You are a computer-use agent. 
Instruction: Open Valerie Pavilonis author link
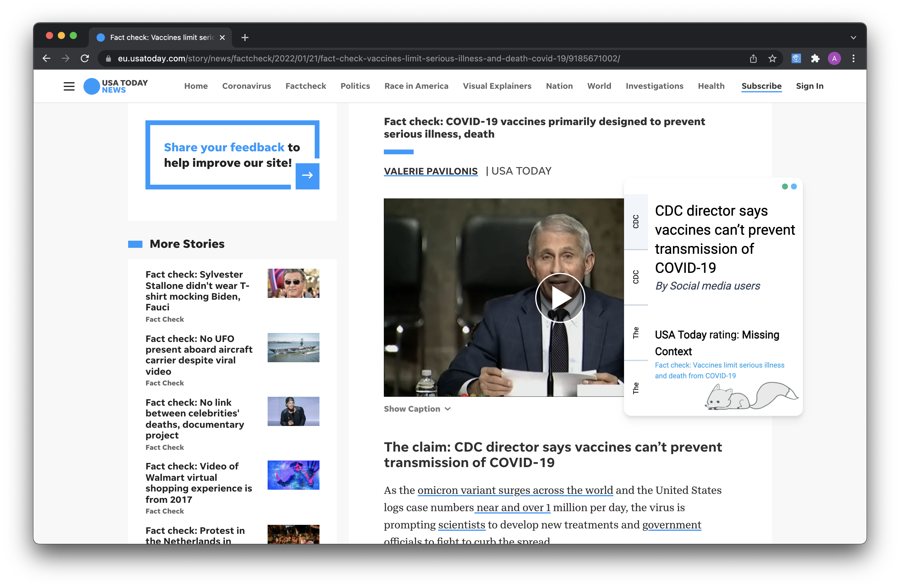pyautogui.click(x=430, y=171)
